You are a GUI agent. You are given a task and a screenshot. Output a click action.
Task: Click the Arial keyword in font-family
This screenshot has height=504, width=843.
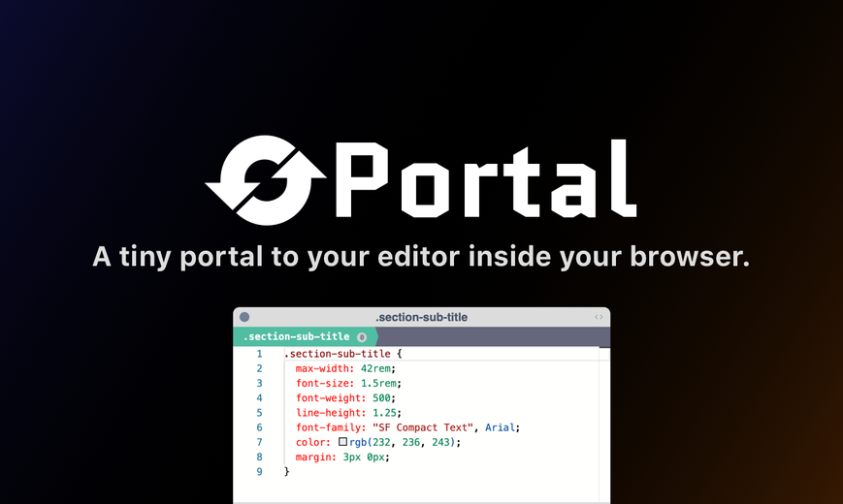[500, 427]
